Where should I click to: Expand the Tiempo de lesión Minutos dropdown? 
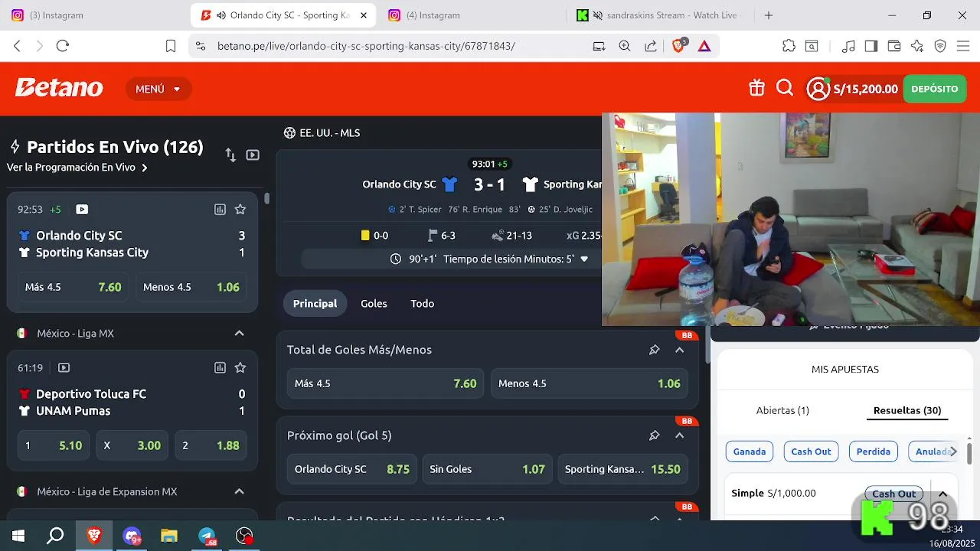pyautogui.click(x=584, y=259)
